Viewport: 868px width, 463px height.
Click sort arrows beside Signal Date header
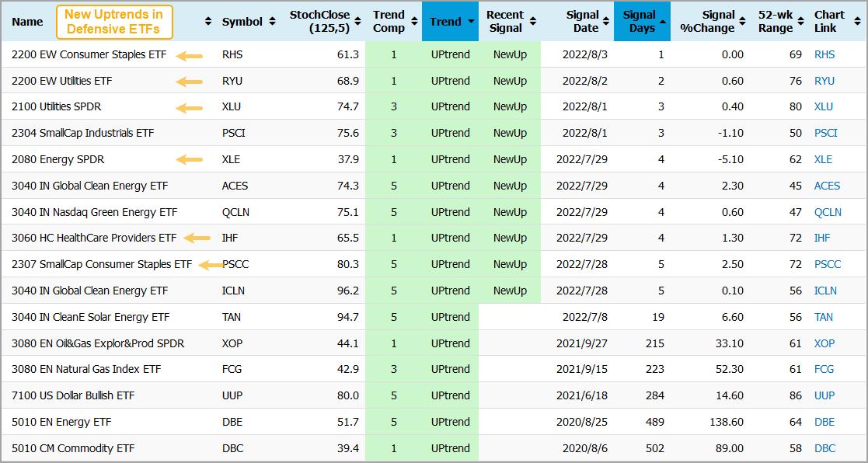click(x=606, y=22)
